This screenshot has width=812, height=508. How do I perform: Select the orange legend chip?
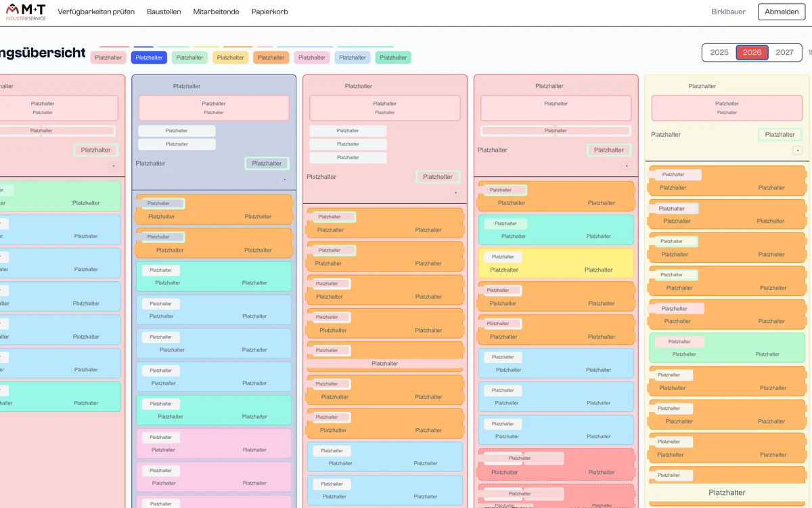coord(271,58)
